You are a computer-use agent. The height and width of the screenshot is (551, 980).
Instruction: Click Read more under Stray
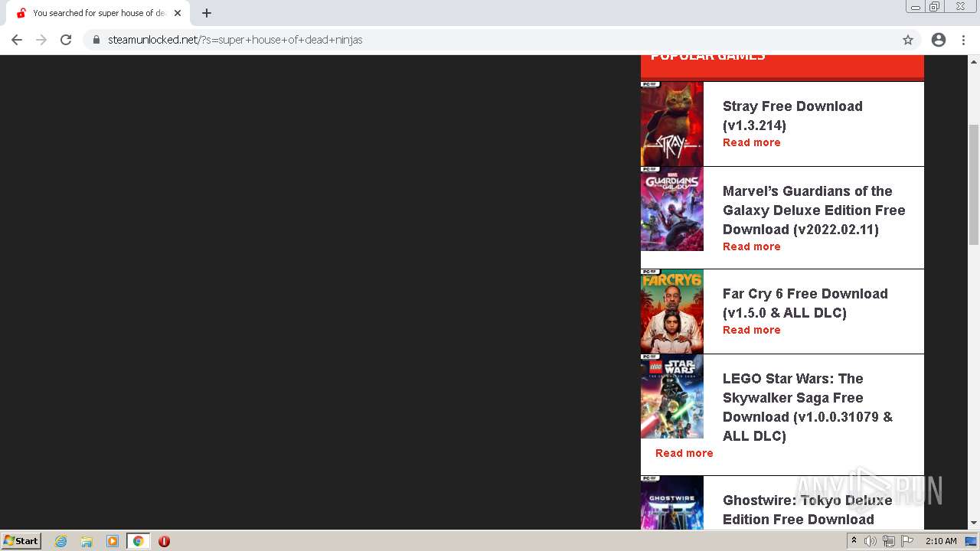point(752,142)
